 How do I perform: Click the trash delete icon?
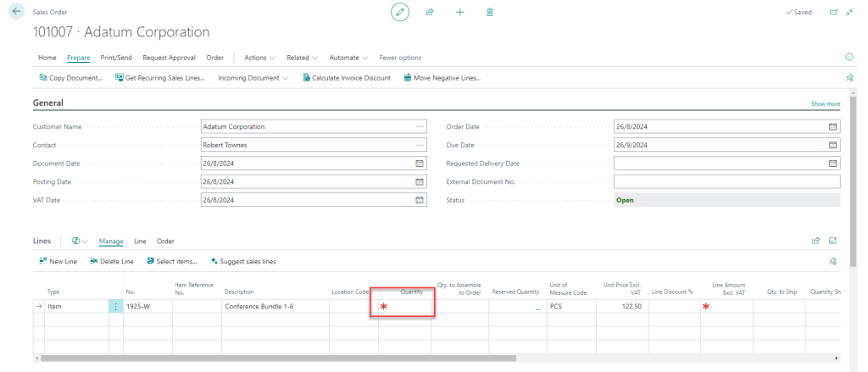(x=489, y=12)
